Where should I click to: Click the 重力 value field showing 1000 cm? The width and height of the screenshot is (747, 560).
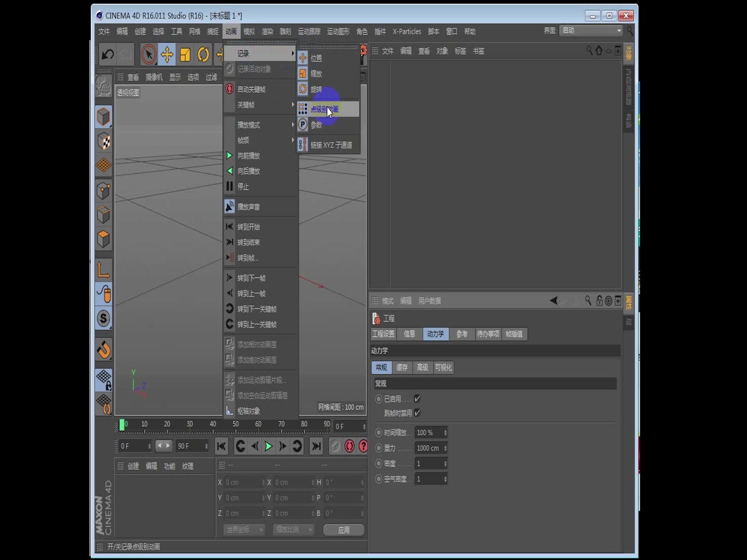click(428, 447)
